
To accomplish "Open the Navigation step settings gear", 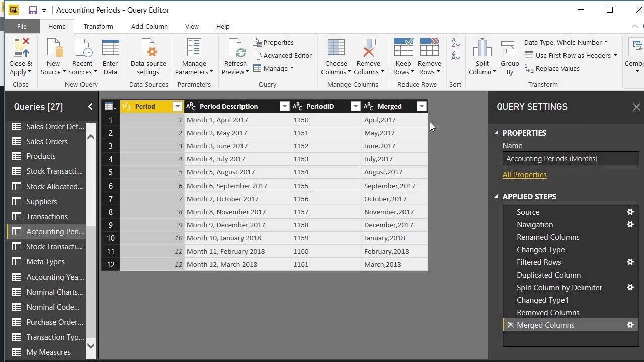I will click(x=630, y=224).
